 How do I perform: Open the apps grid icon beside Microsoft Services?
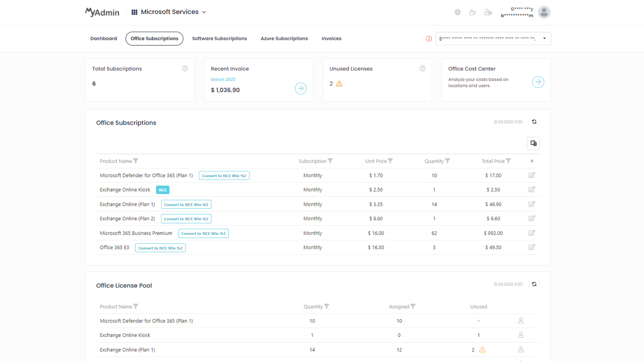(134, 12)
